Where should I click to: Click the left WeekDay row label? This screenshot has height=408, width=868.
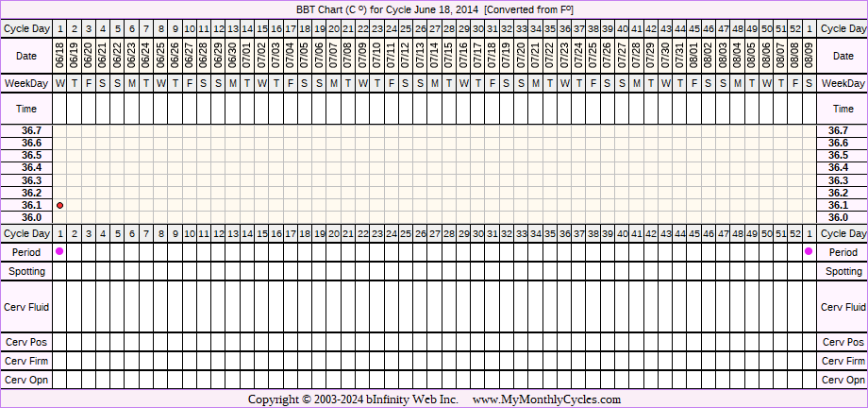pyautogui.click(x=26, y=84)
